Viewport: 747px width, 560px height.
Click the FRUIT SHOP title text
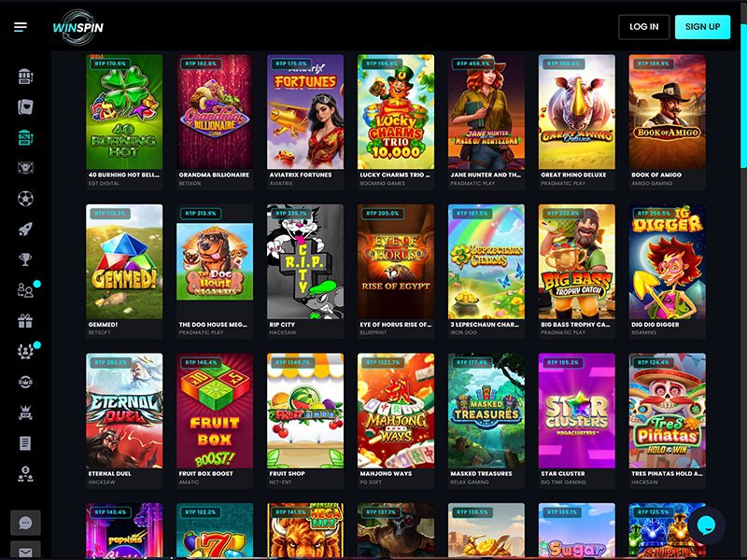click(287, 473)
